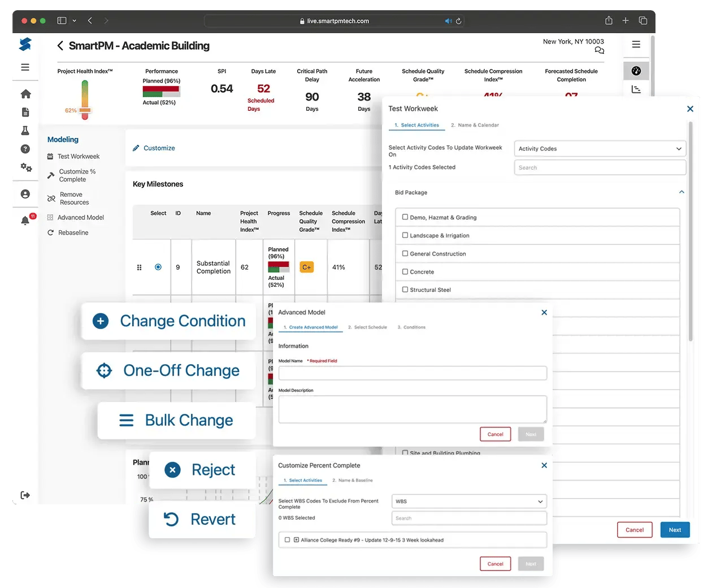The height and width of the screenshot is (588, 712).
Task: Open Customize % Complete in Modeling menu
Action: [72, 176]
